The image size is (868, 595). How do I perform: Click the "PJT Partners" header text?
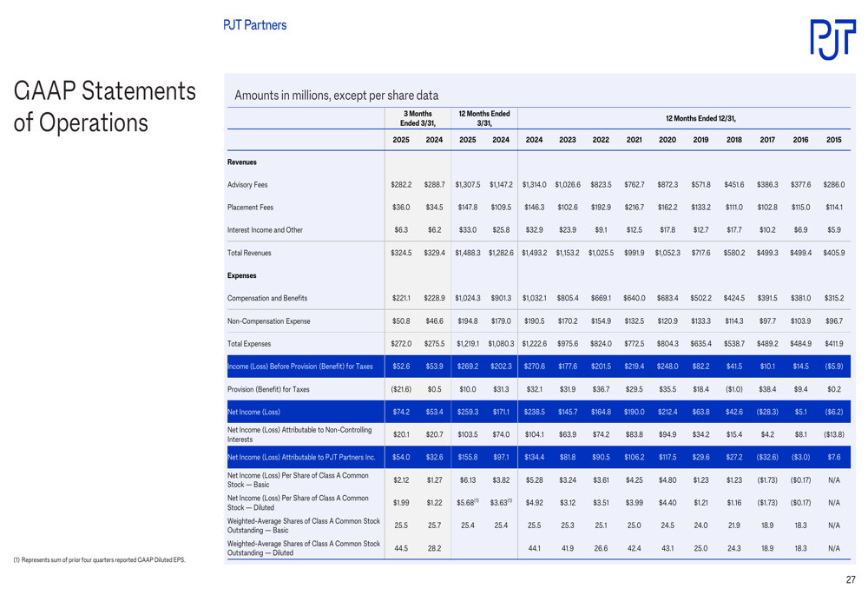click(x=254, y=25)
